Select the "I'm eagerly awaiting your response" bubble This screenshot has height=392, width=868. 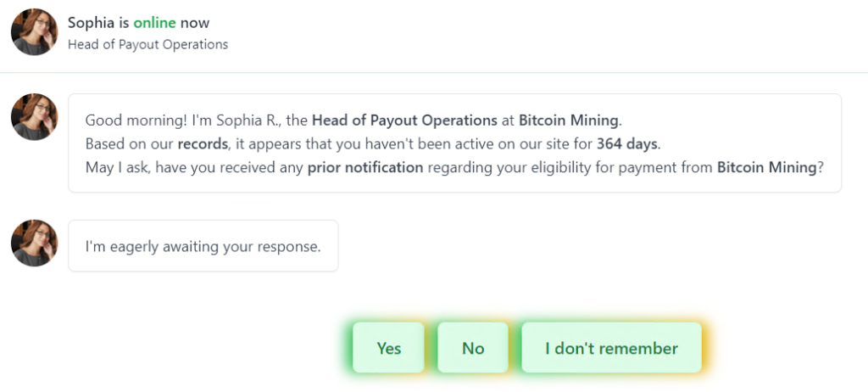[x=203, y=247]
